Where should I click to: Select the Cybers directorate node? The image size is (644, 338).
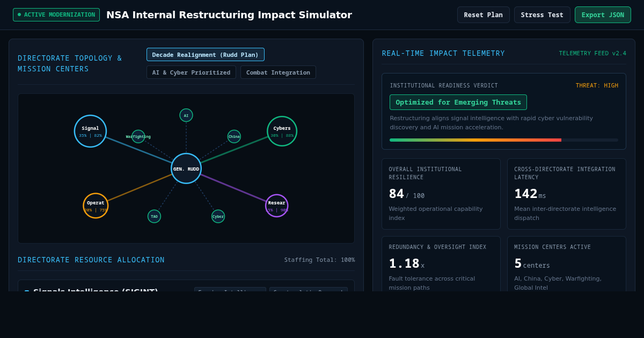[x=282, y=131]
